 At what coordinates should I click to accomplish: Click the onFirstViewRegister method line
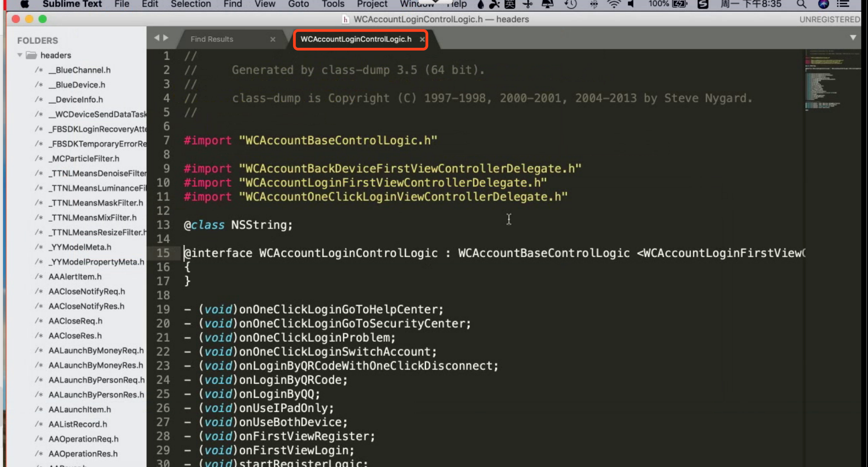click(x=279, y=437)
